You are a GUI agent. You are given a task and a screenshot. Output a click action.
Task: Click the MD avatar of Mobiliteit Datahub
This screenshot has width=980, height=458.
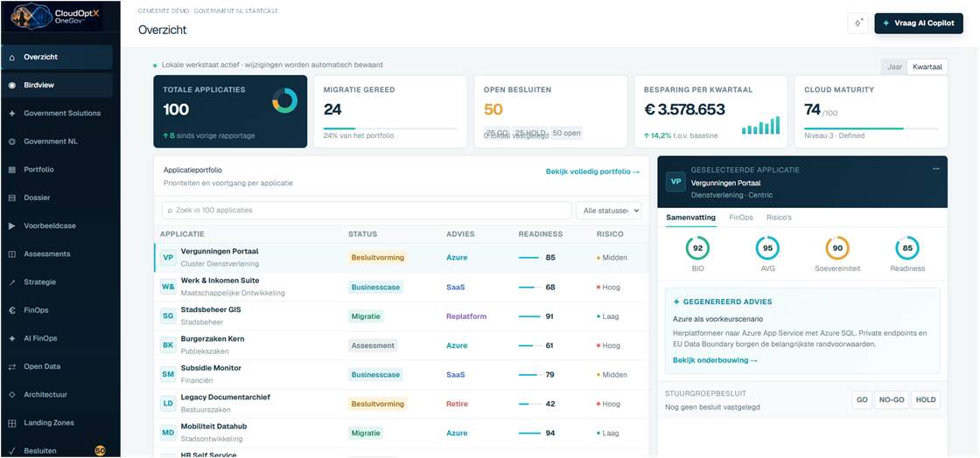(x=168, y=433)
